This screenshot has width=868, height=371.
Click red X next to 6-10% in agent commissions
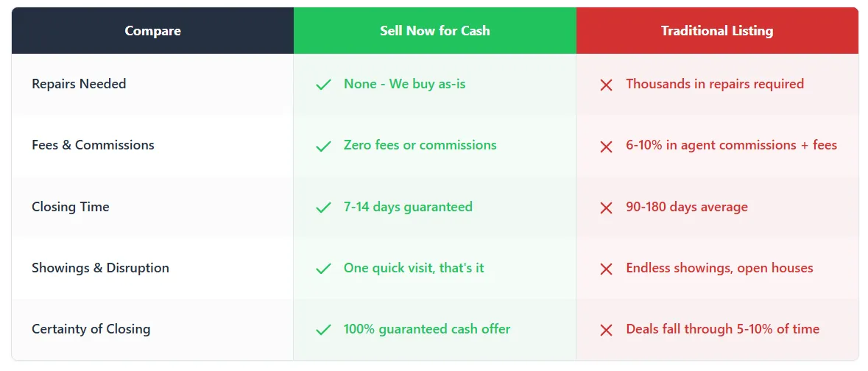pos(606,146)
